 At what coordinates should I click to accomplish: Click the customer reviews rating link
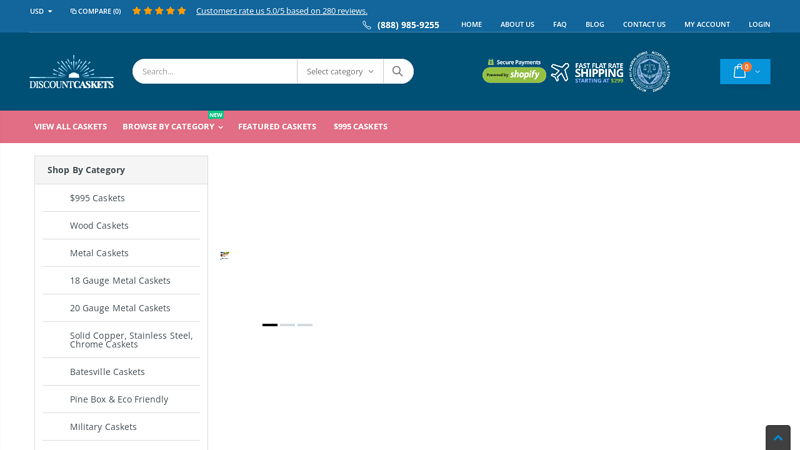281,11
